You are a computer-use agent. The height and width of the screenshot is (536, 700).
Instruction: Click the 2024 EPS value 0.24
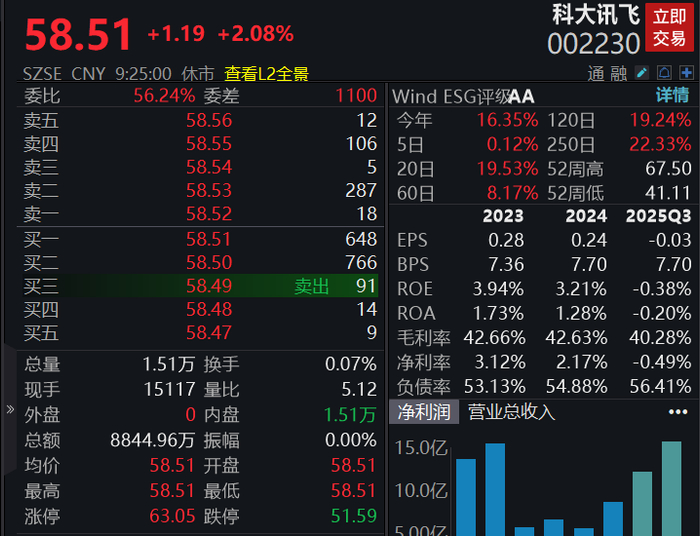pos(589,241)
